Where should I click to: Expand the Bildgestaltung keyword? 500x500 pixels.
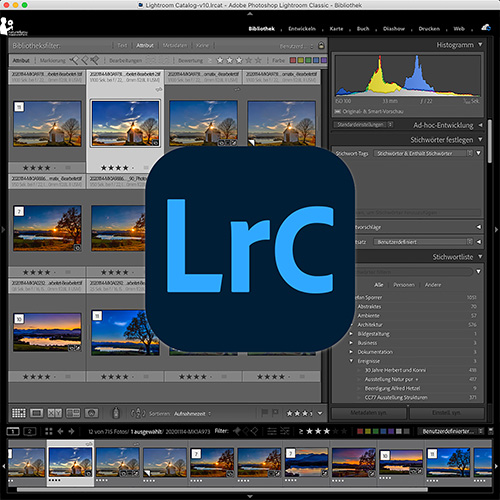(x=351, y=333)
